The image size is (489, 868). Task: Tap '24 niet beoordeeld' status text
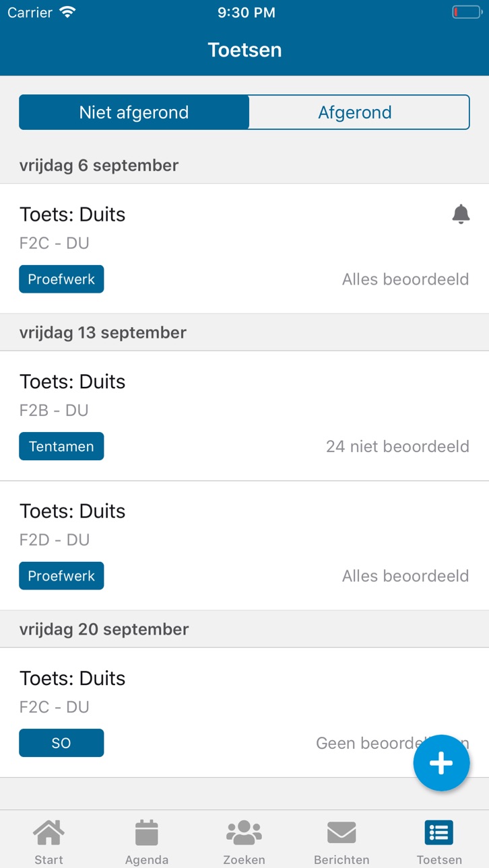tap(397, 446)
